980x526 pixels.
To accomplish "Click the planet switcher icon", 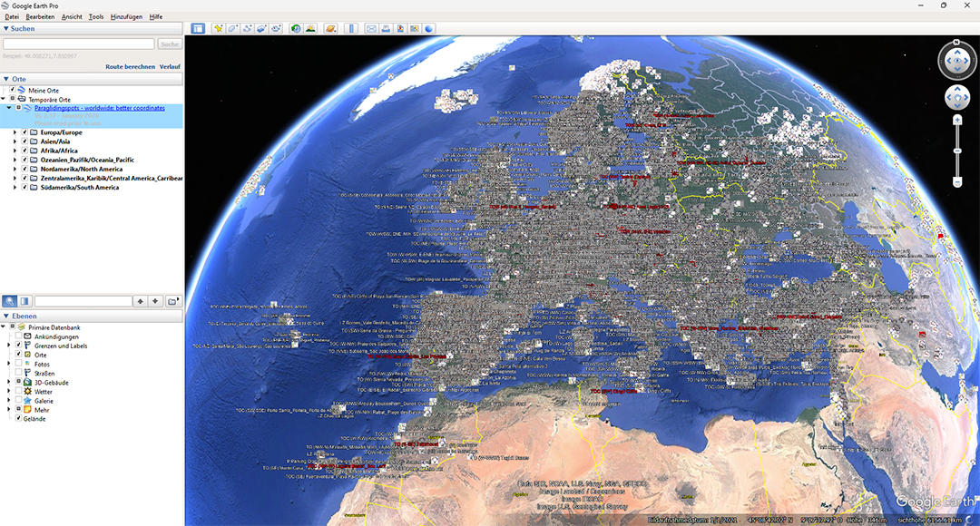I will coord(330,28).
